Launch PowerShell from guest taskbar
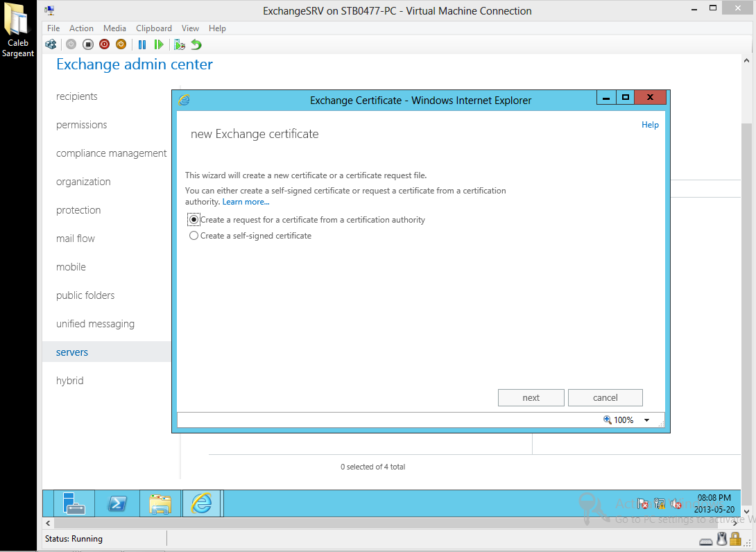This screenshot has width=756, height=552. pyautogui.click(x=117, y=503)
